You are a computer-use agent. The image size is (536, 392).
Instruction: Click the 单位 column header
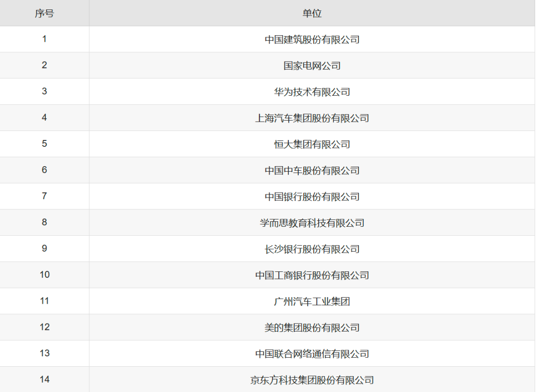(x=312, y=13)
